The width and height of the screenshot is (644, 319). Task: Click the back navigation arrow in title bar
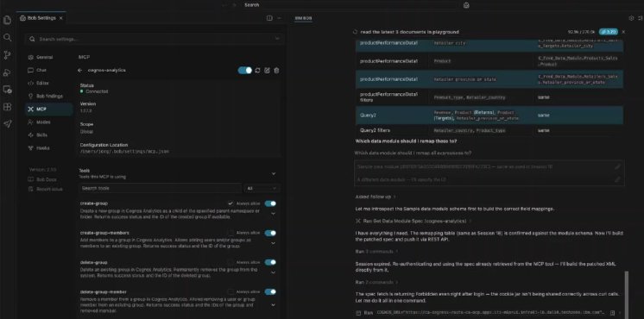[224, 5]
